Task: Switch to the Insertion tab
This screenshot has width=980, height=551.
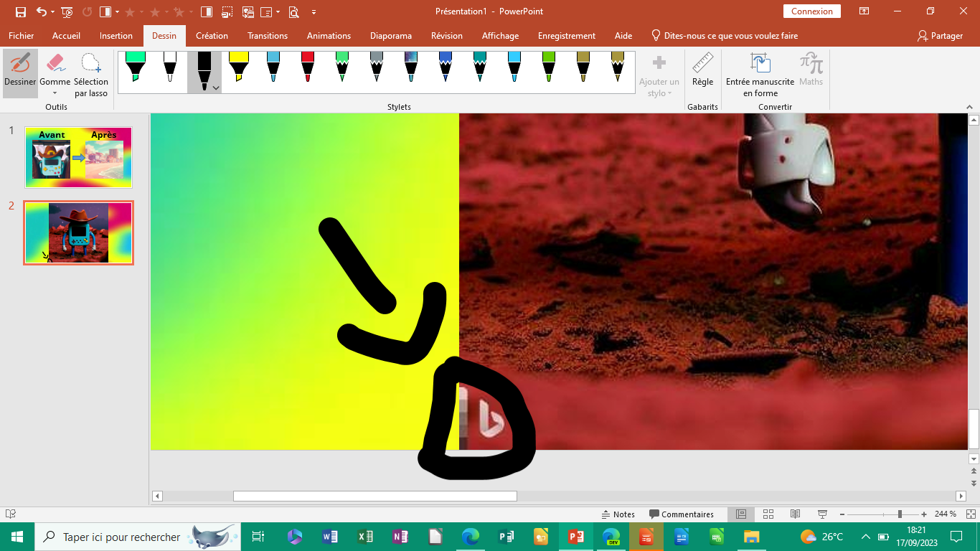Action: tap(116, 36)
